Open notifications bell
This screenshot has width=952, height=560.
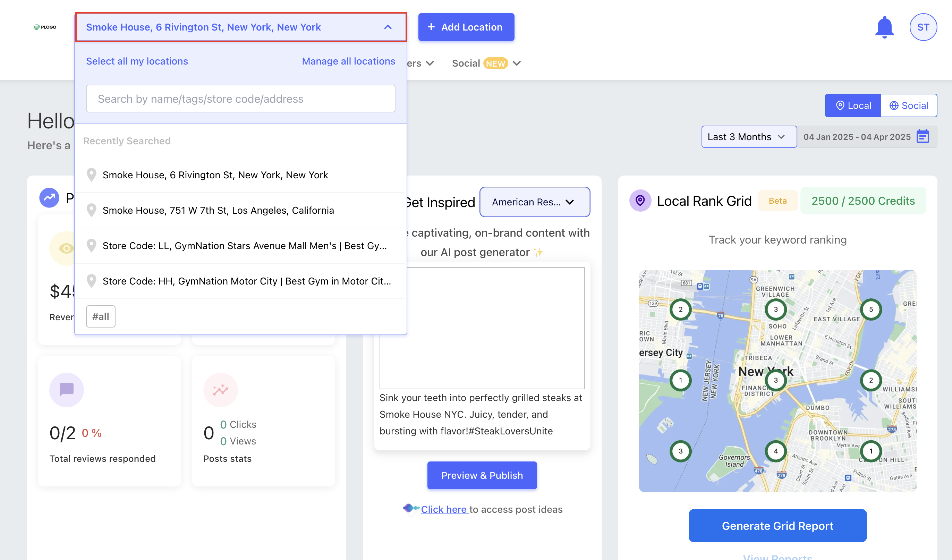(884, 27)
